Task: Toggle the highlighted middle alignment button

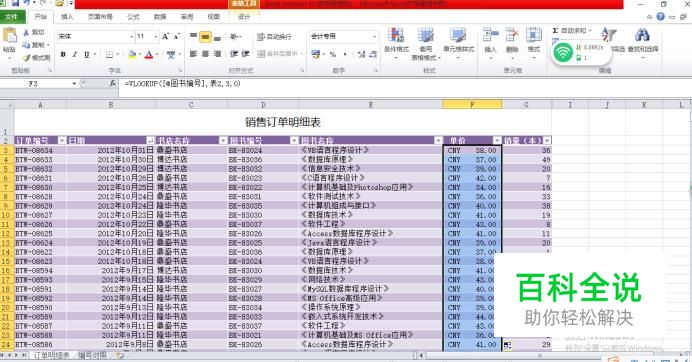Action: [205, 37]
